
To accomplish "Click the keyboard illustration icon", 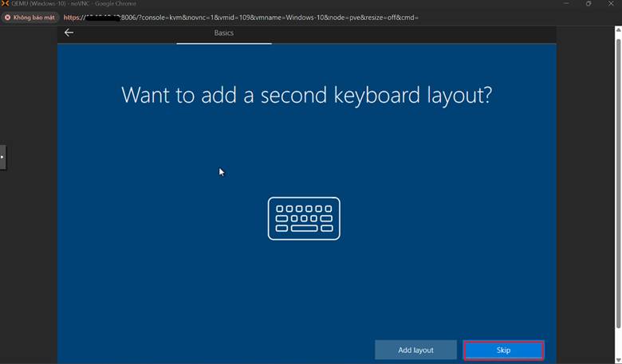I will click(304, 218).
